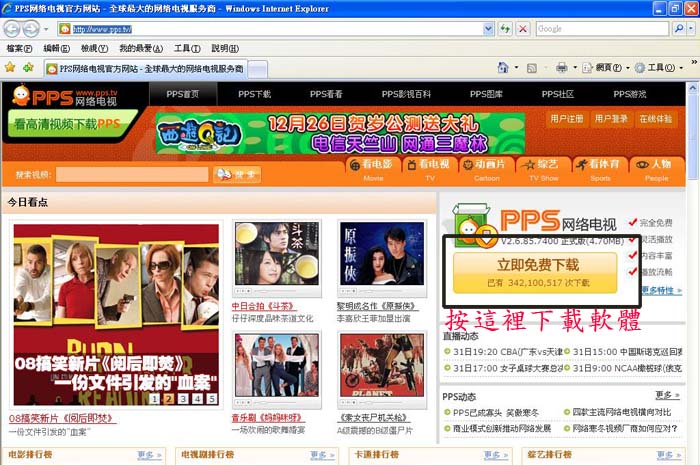
Task: Select the 人物 People category tab
Action: point(657,170)
